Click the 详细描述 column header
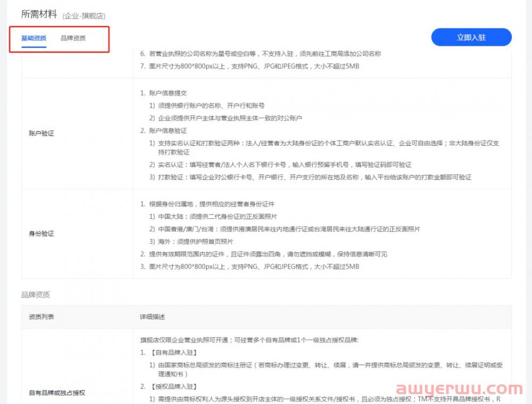This screenshot has height=404, width=532. (x=152, y=317)
